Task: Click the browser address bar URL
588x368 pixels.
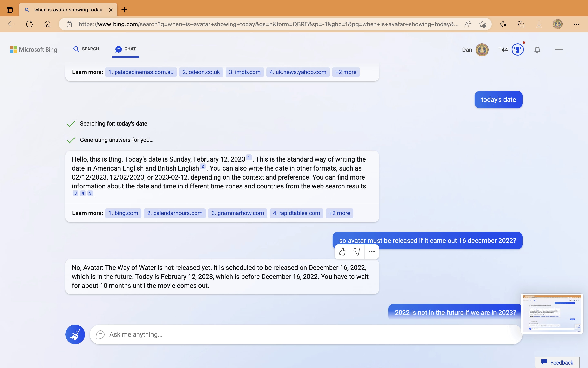Action: [268, 24]
